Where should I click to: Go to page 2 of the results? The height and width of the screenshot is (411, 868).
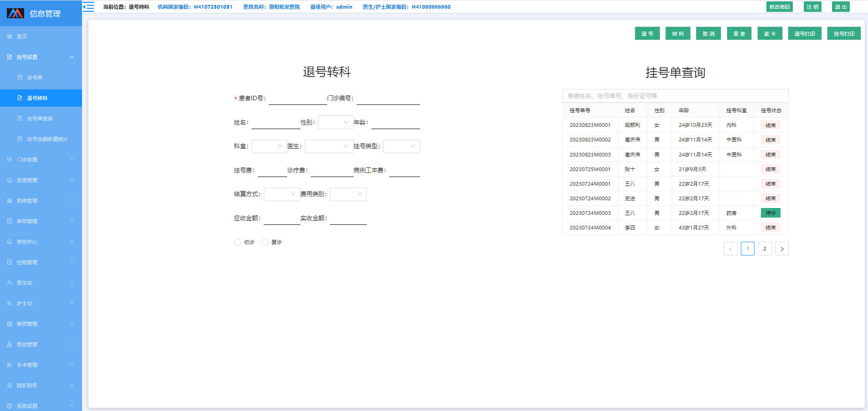[765, 249]
